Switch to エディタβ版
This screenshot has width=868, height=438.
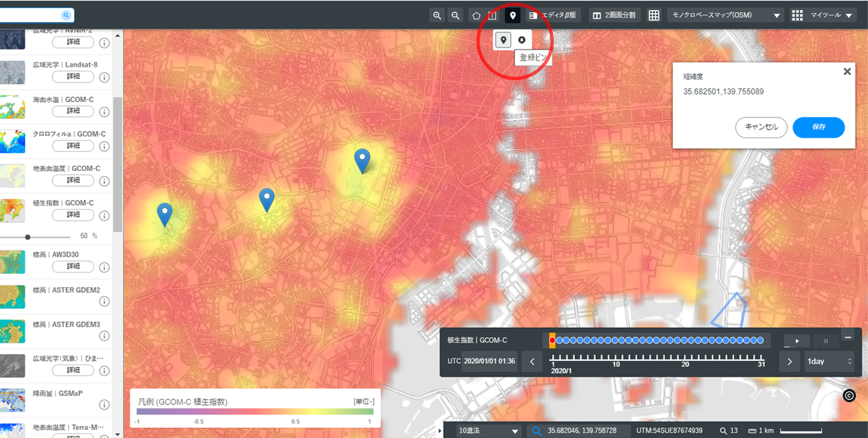click(x=554, y=15)
